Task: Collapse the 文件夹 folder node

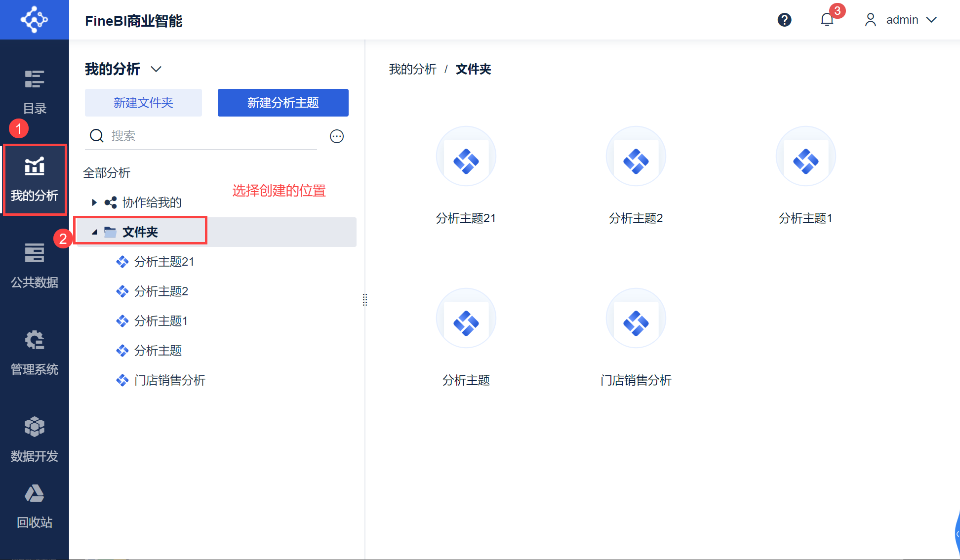Action: (94, 232)
